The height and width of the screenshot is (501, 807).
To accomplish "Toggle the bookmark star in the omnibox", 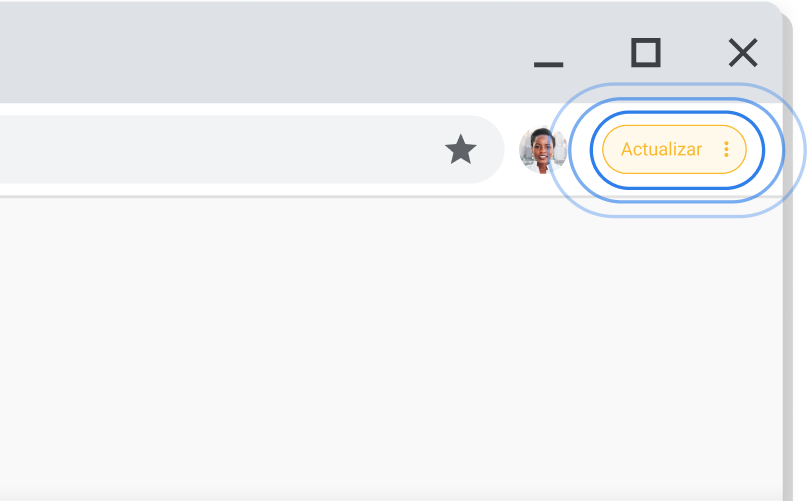I will click(460, 150).
